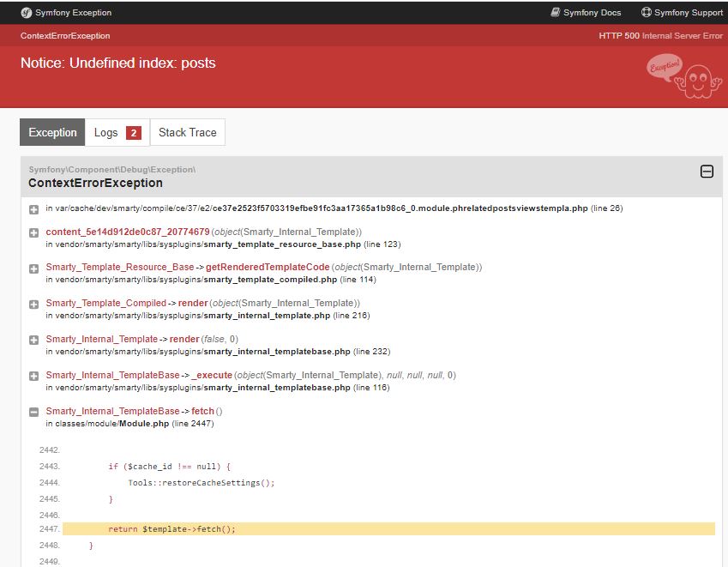Open the Symfony Docs link

[x=586, y=13]
